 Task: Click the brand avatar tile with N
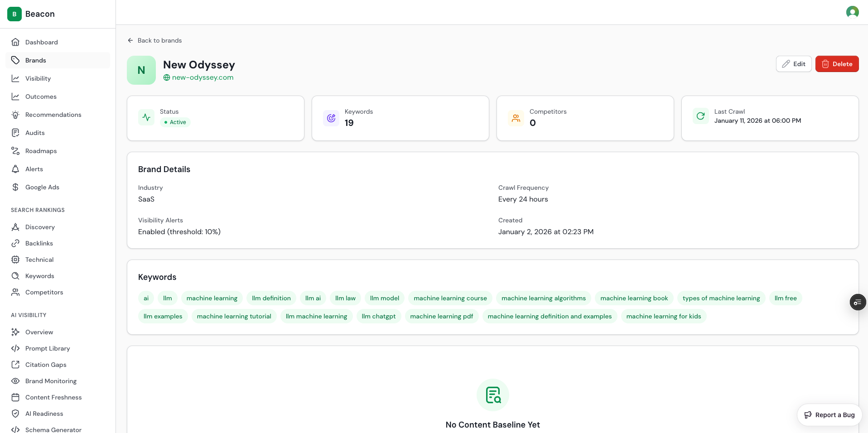pos(141,70)
